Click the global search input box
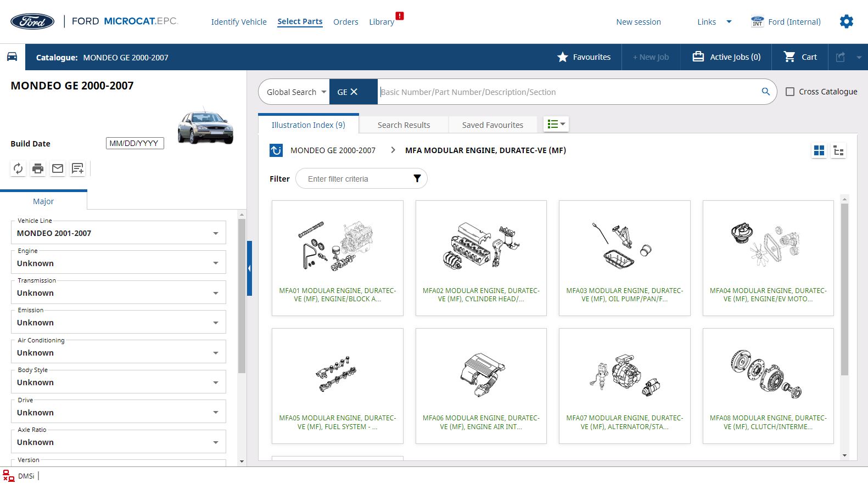The height and width of the screenshot is (484, 868). click(568, 92)
